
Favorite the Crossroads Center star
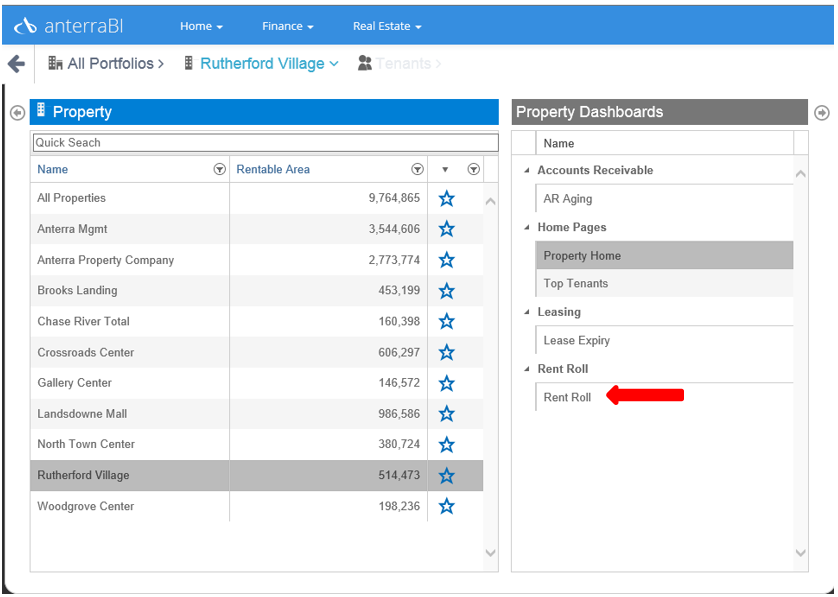pos(446,352)
